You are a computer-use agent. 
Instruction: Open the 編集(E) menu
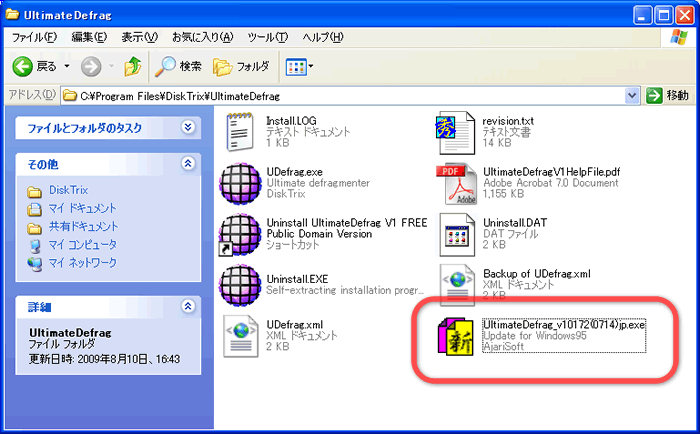(x=89, y=37)
